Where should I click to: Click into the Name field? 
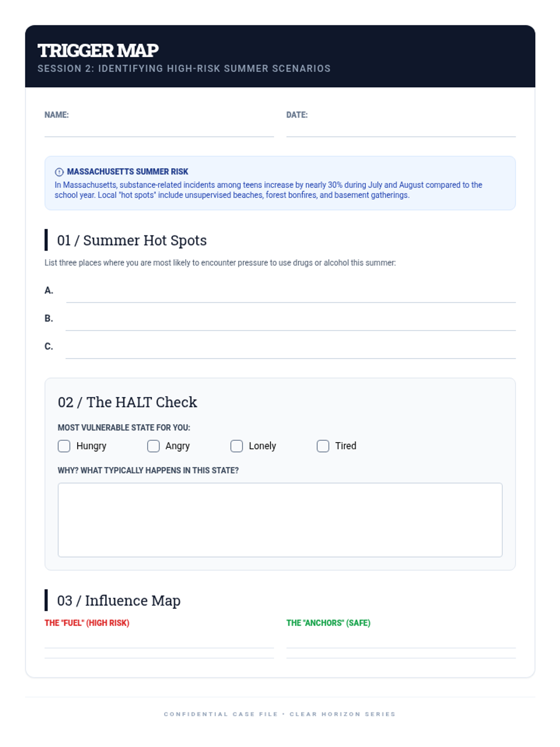[159, 129]
